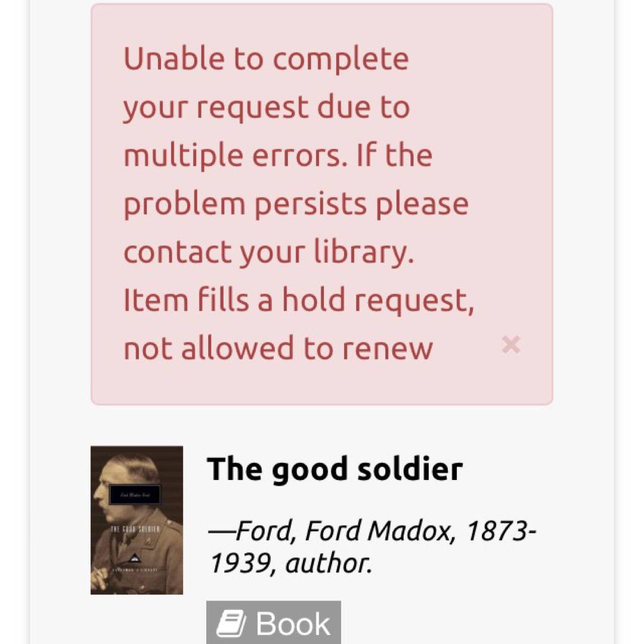Click the "contact your library" text
Viewport: 644px width, 644px height.
coord(268,252)
